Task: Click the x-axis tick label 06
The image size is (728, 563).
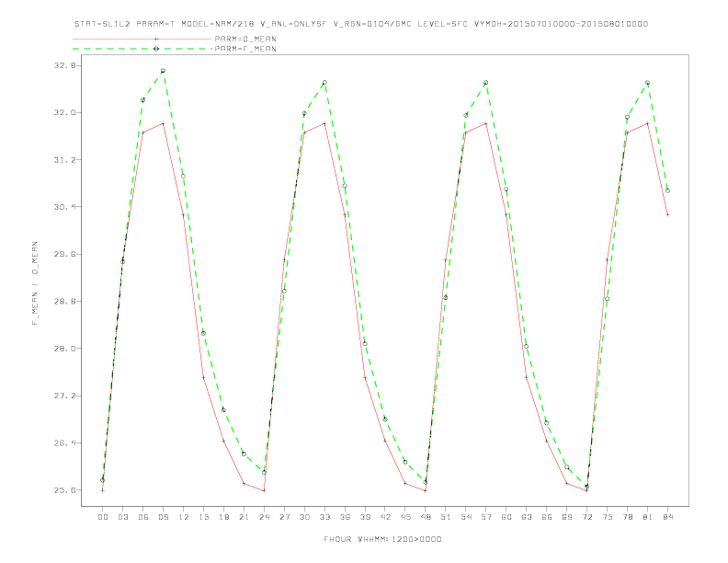Action: click(143, 517)
